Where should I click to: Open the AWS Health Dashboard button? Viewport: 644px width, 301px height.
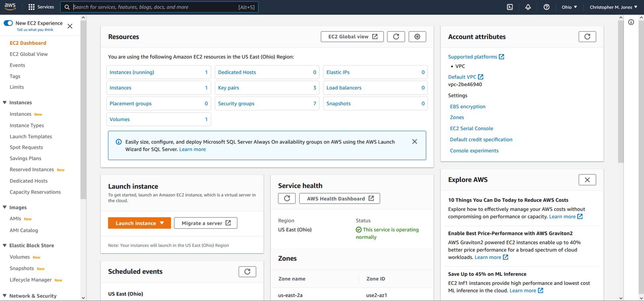339,198
